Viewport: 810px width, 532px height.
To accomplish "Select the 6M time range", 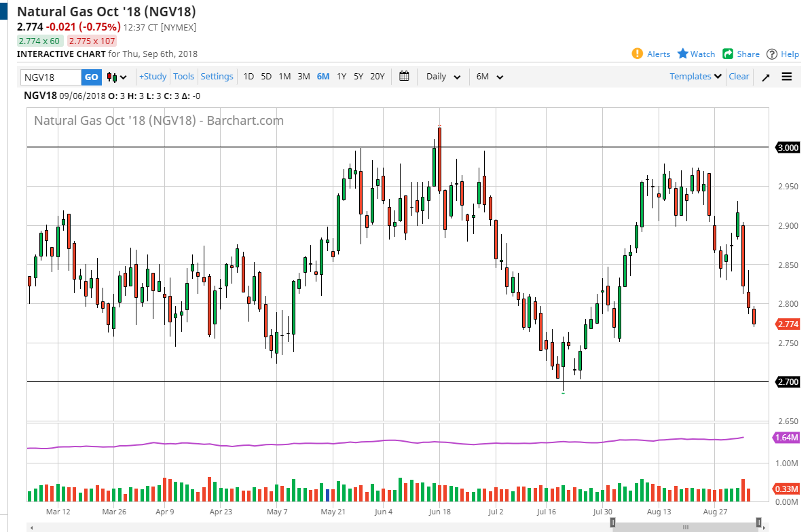I will (323, 77).
